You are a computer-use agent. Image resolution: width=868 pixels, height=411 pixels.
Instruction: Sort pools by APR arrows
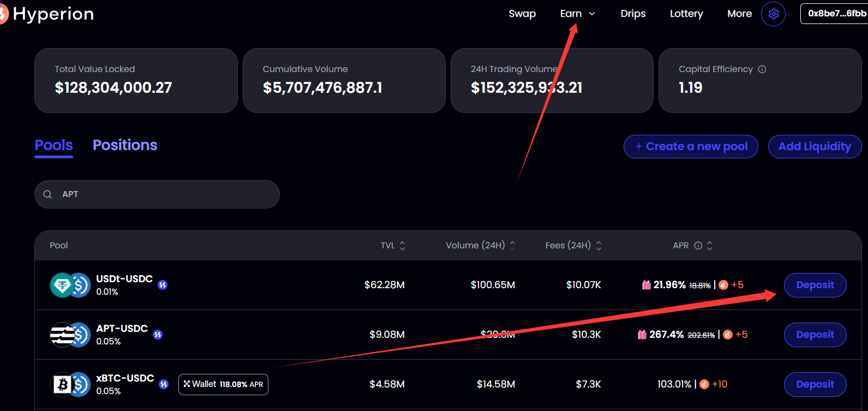(x=709, y=246)
